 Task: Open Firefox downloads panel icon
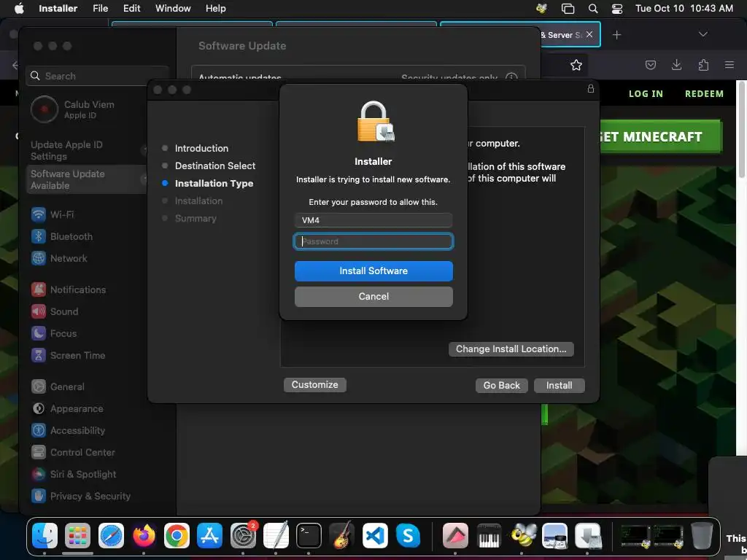(x=676, y=65)
